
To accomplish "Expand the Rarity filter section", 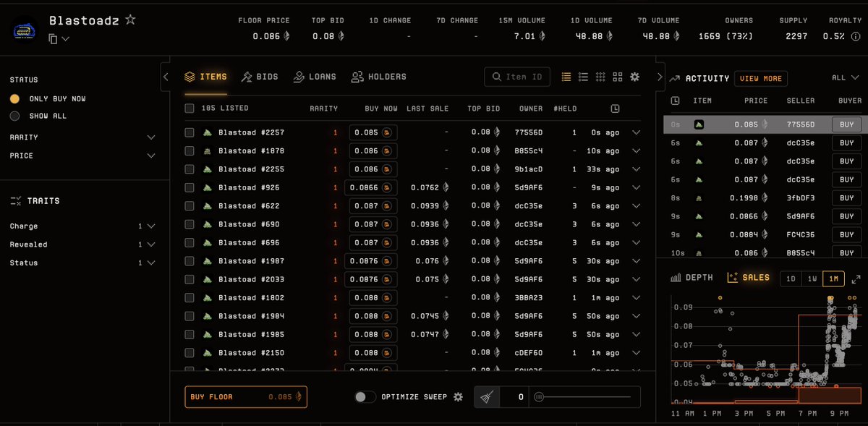I will (151, 137).
